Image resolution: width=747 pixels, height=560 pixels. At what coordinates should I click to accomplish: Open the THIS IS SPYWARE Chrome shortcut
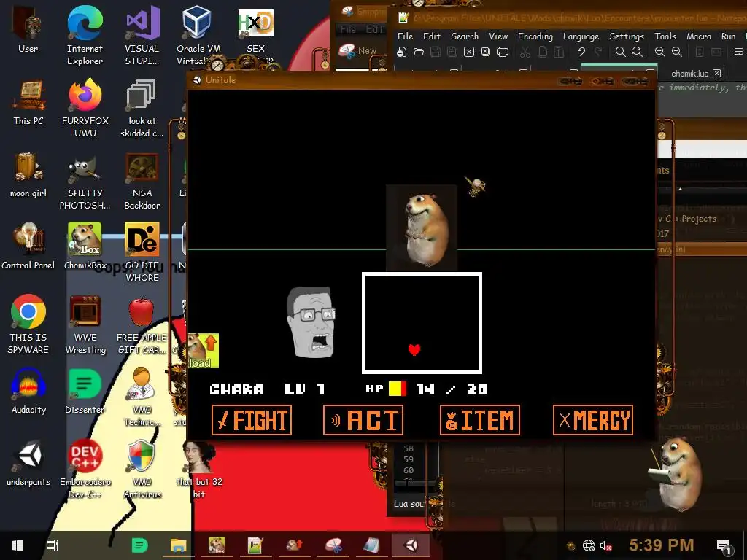click(28, 324)
